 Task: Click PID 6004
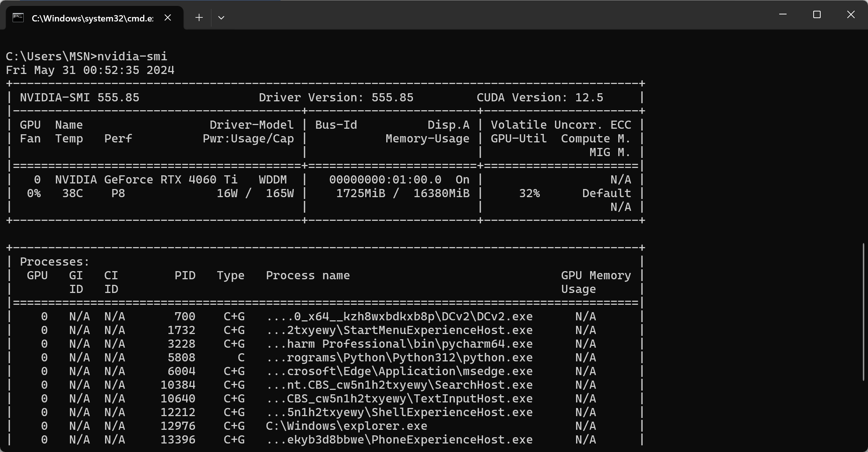(181, 371)
